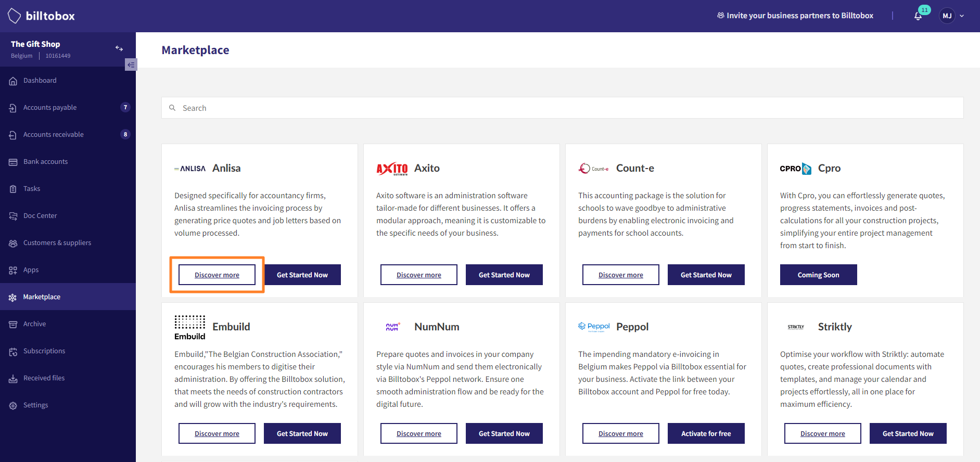The height and width of the screenshot is (462, 980).
Task: Open Dashboard menu item
Action: pyautogui.click(x=40, y=80)
